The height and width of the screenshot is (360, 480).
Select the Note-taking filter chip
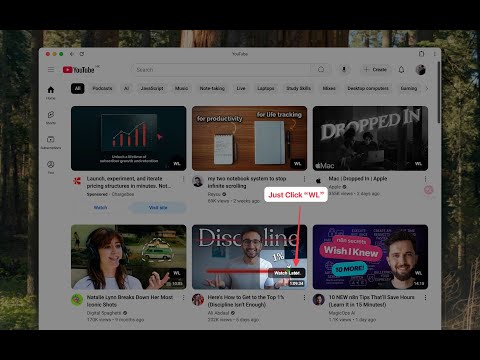[x=212, y=88]
